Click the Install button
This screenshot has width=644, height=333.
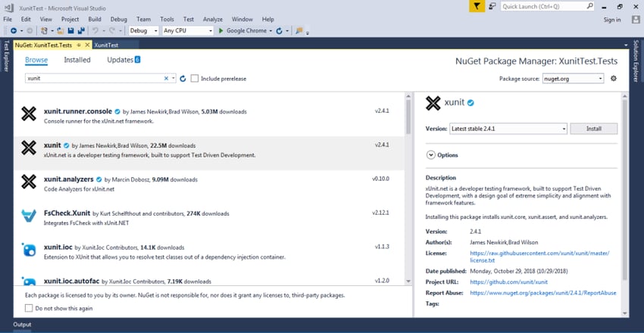click(593, 129)
